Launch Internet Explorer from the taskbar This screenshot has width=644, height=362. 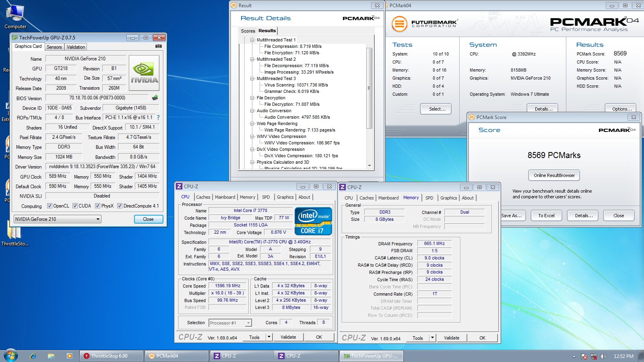pyautogui.click(x=33, y=356)
